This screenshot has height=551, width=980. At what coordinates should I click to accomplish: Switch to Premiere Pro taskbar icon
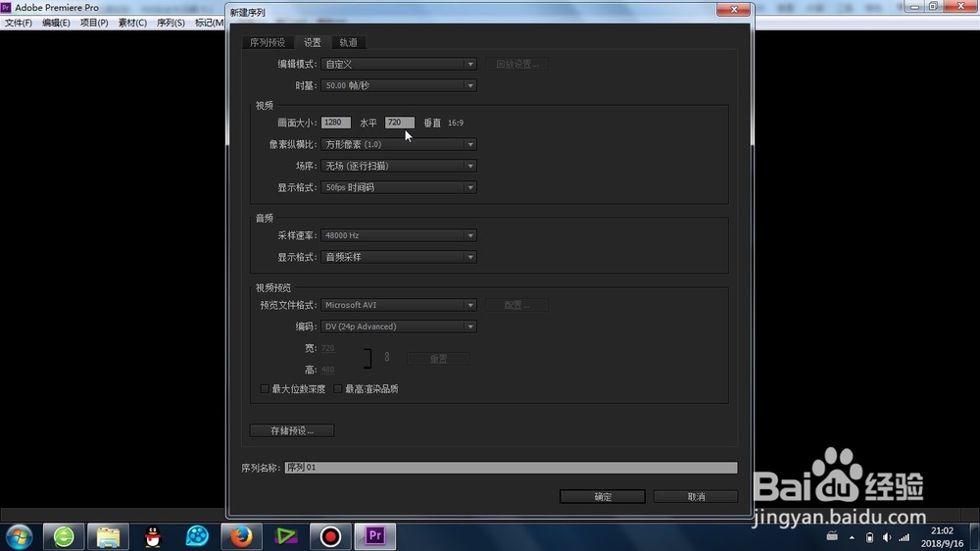tap(375, 536)
